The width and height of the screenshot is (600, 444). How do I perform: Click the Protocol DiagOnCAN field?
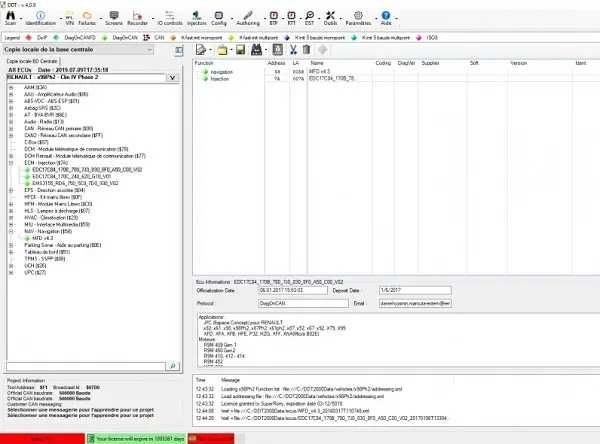(x=303, y=303)
